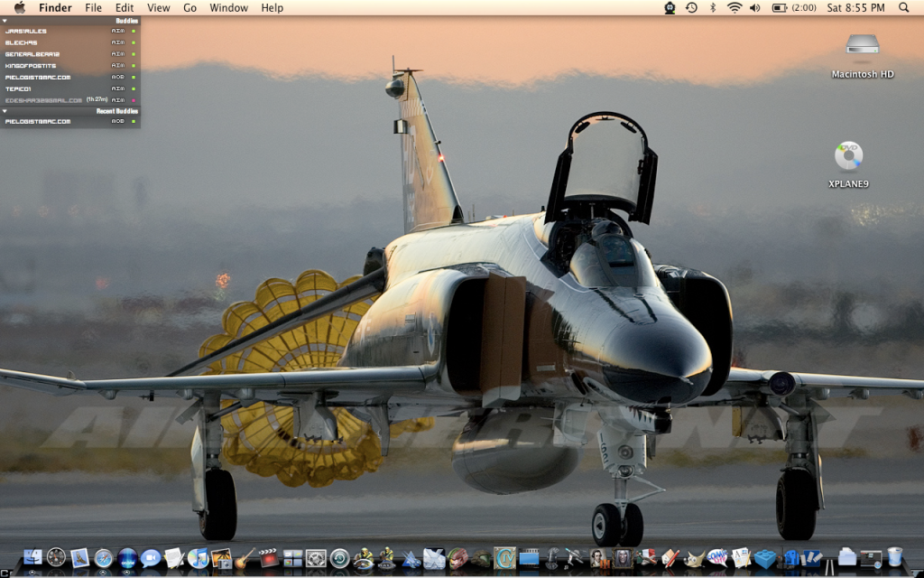
Task: Open the volume control in menu bar
Action: click(x=755, y=7)
